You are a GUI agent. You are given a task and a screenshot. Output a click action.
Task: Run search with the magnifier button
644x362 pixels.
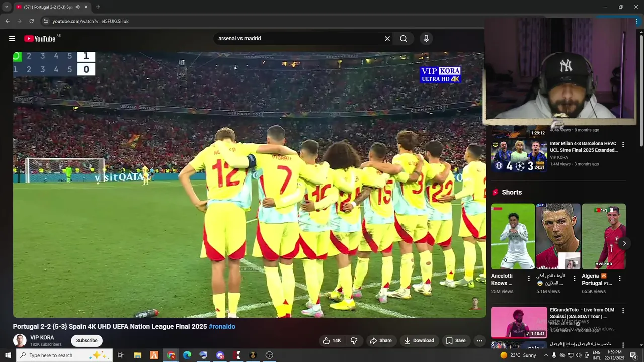[x=404, y=39]
